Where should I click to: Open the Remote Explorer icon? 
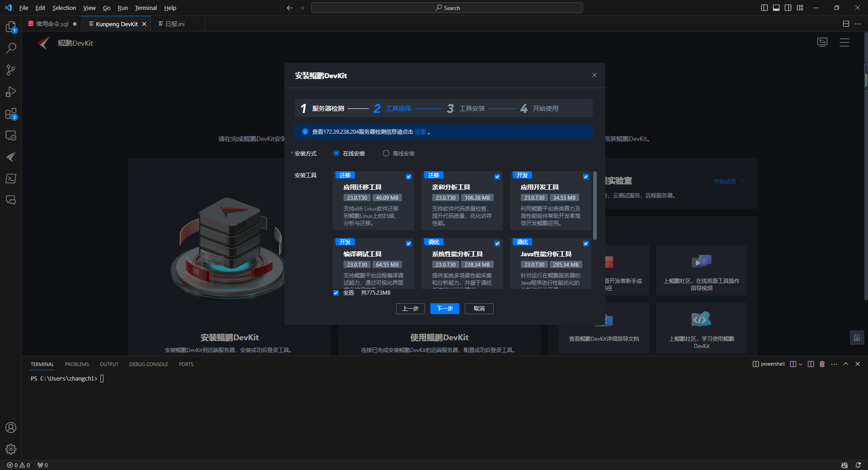click(11, 135)
